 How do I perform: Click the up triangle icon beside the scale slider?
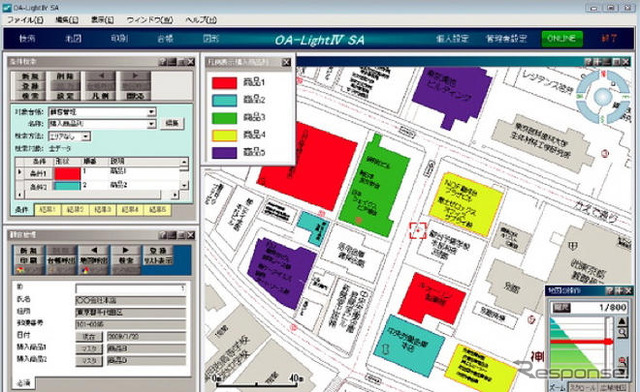(x=622, y=321)
